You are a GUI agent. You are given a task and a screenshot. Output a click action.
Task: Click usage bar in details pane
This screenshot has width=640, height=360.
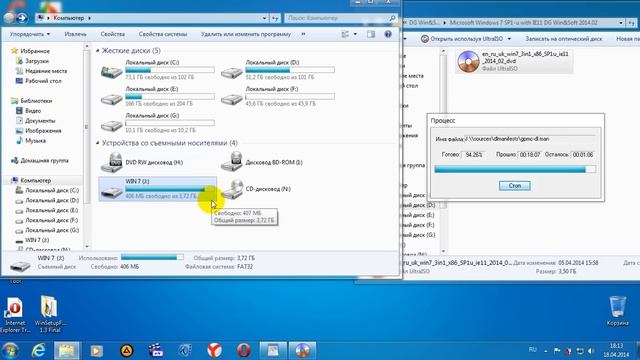(x=152, y=258)
